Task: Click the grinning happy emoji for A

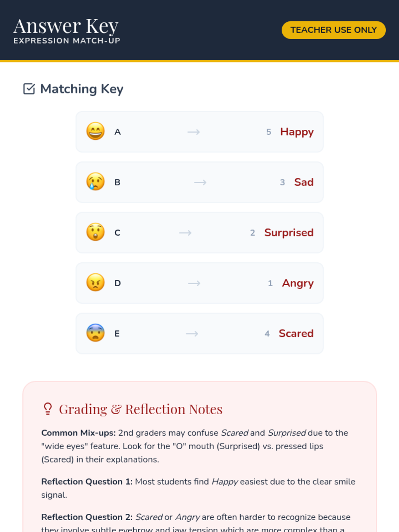Action: [x=95, y=132]
